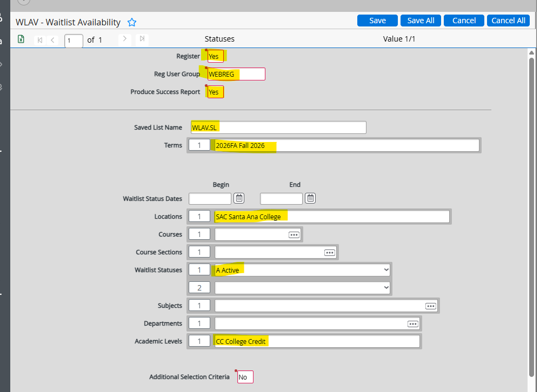
Task: Open the Begin date calendar picker
Action: (238, 198)
